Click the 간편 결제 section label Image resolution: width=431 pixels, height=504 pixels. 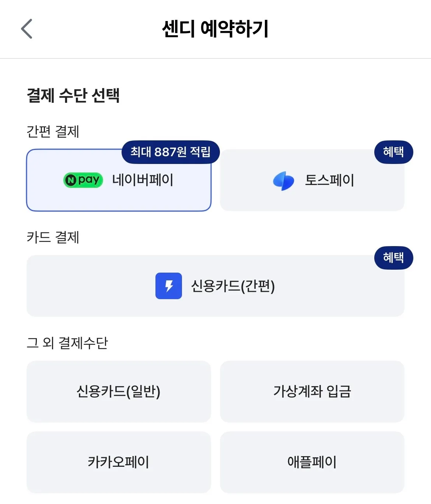pos(53,132)
